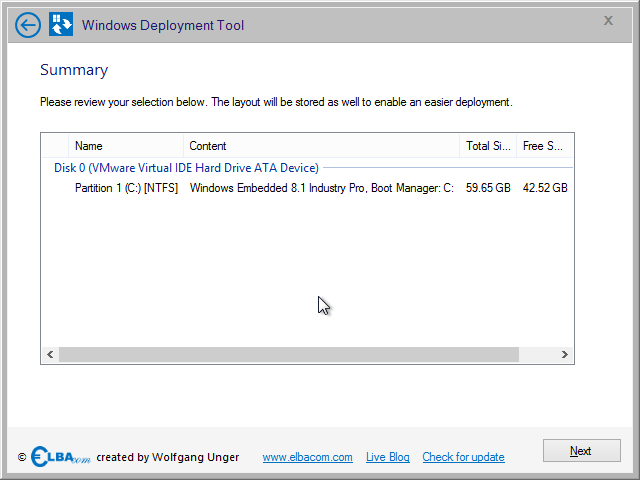The width and height of the screenshot is (640, 480).
Task: Click the 'created by Wolfgang Unger' text
Action: point(168,457)
